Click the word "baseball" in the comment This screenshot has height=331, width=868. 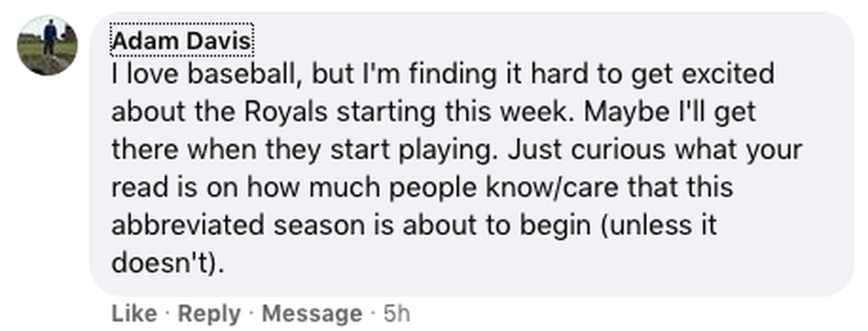coord(224,74)
